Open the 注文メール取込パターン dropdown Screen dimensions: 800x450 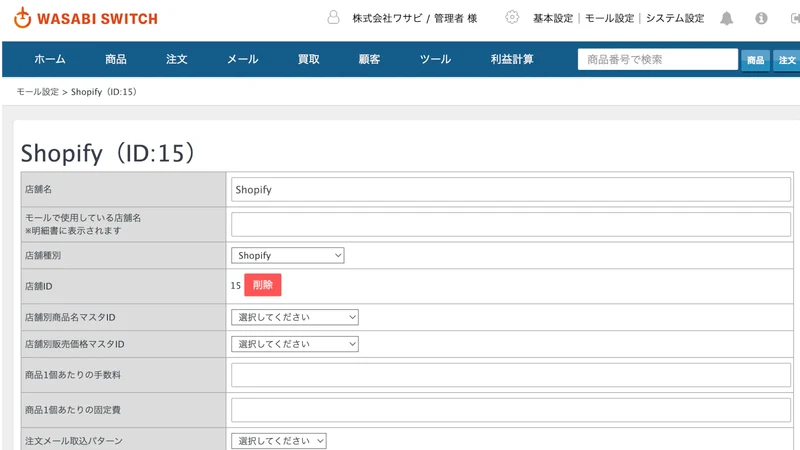(279, 441)
